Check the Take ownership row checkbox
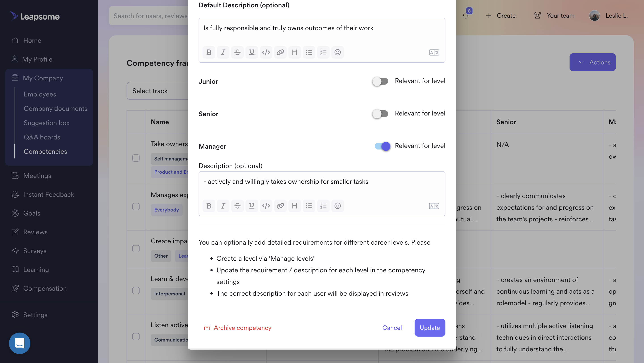Image resolution: width=644 pixels, height=363 pixels. coord(136,158)
